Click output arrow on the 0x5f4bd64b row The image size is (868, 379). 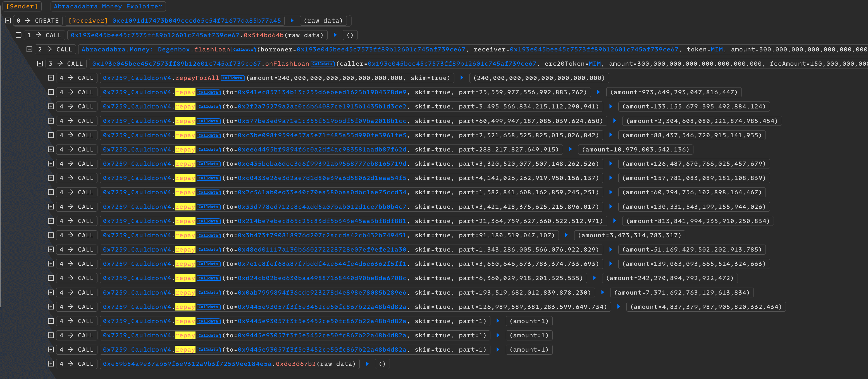tap(335, 35)
